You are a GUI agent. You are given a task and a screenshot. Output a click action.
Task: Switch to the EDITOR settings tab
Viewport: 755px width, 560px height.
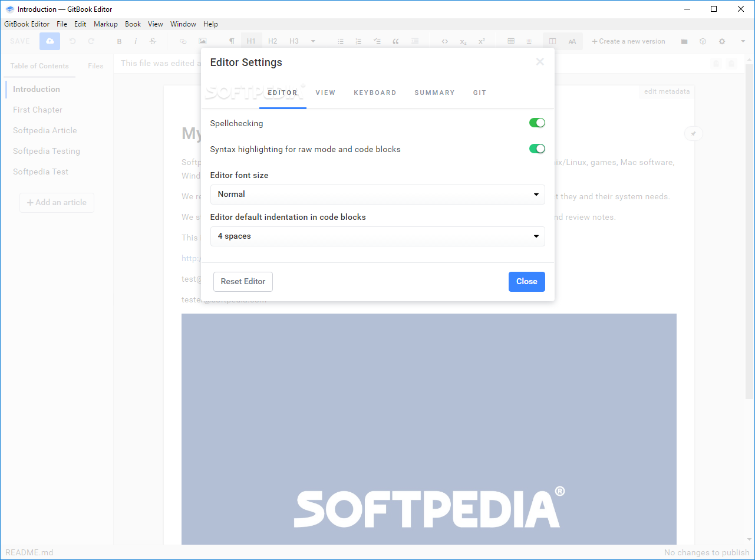click(x=283, y=93)
